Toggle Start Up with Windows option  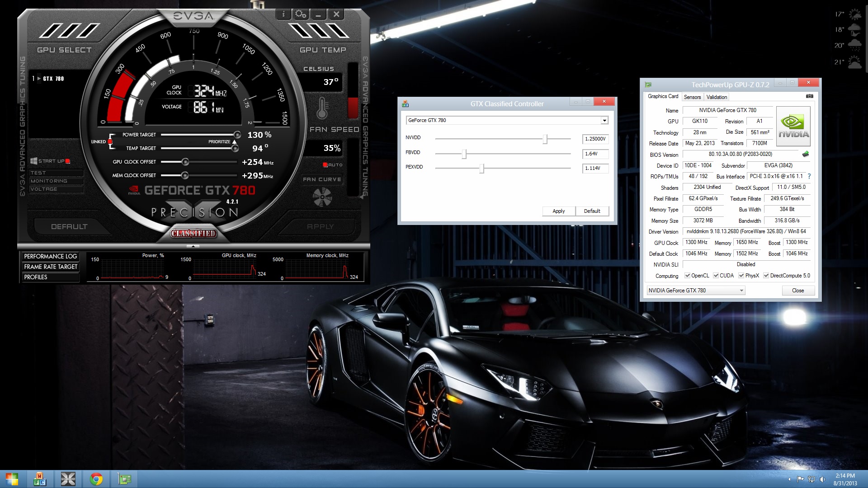point(68,161)
